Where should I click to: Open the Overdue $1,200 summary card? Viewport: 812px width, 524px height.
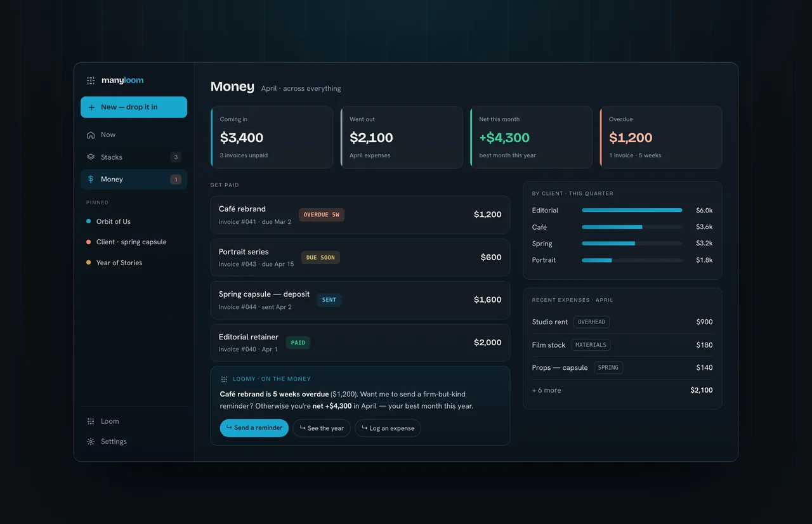pyautogui.click(x=661, y=137)
